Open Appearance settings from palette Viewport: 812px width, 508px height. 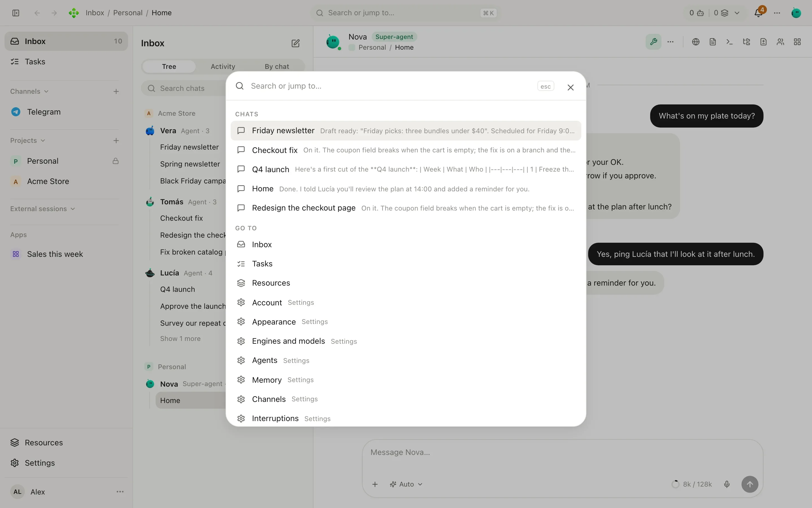(406, 321)
